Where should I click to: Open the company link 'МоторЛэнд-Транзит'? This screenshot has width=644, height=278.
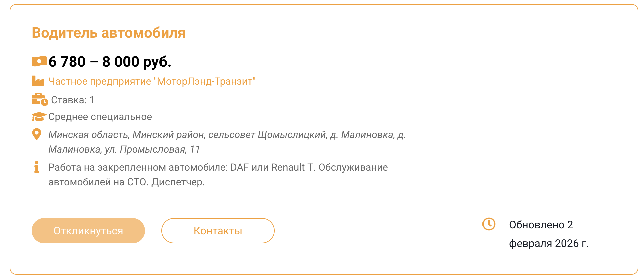pos(152,81)
